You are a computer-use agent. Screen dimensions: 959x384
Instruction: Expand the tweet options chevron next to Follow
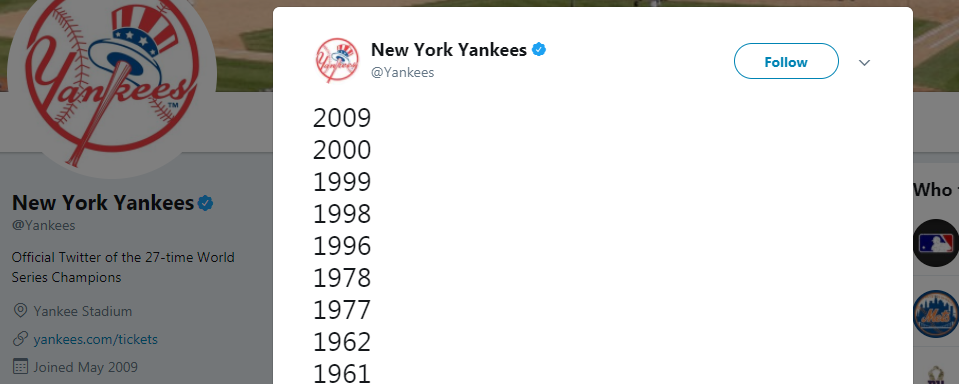864,62
